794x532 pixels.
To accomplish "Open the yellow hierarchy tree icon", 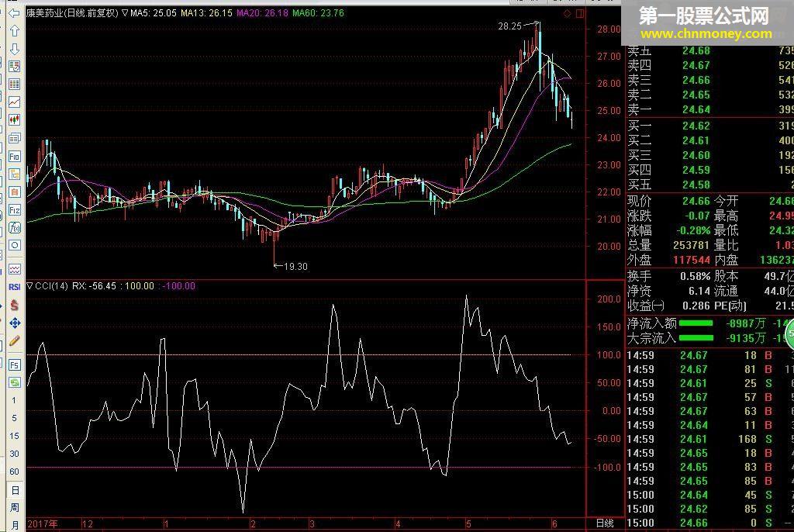I will pyautogui.click(x=14, y=174).
